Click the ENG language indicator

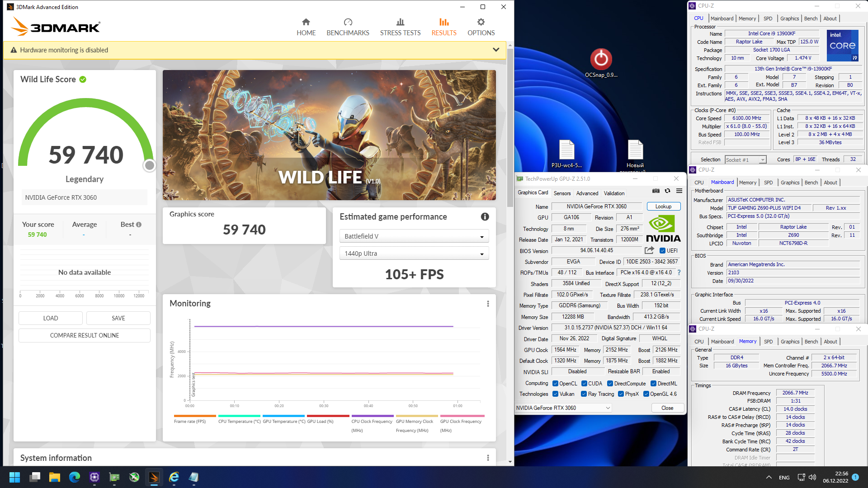784,478
